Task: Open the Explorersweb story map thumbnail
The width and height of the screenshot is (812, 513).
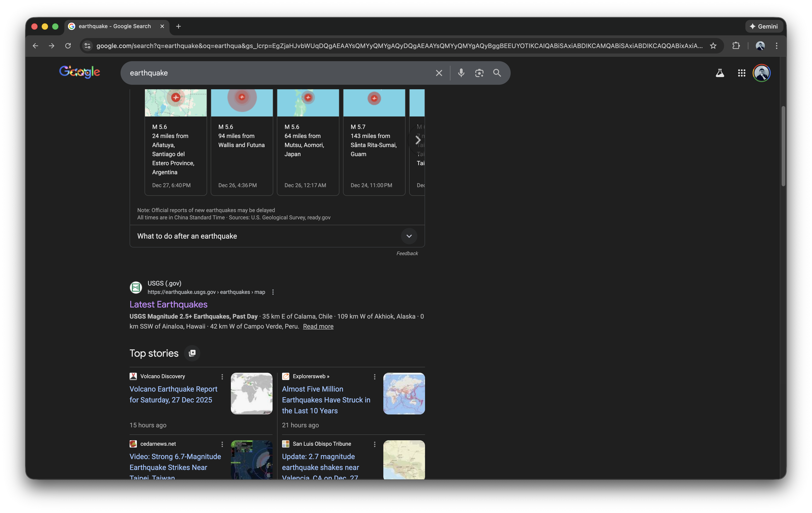Action: point(404,393)
